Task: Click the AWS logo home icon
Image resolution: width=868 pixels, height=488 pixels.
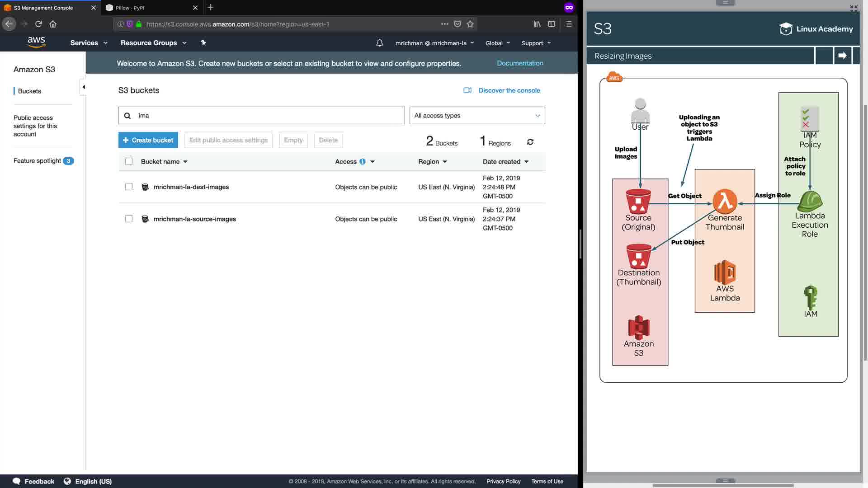Action: pyautogui.click(x=36, y=42)
